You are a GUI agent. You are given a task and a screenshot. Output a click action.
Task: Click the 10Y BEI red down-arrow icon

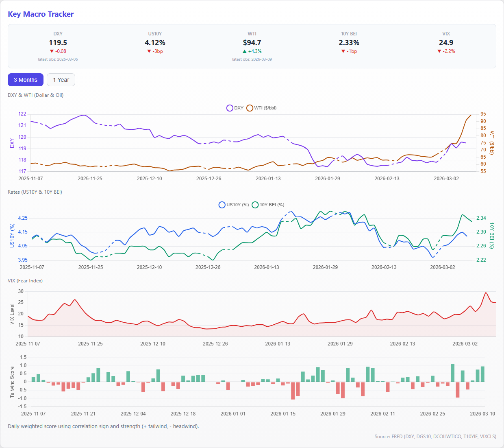(x=343, y=51)
